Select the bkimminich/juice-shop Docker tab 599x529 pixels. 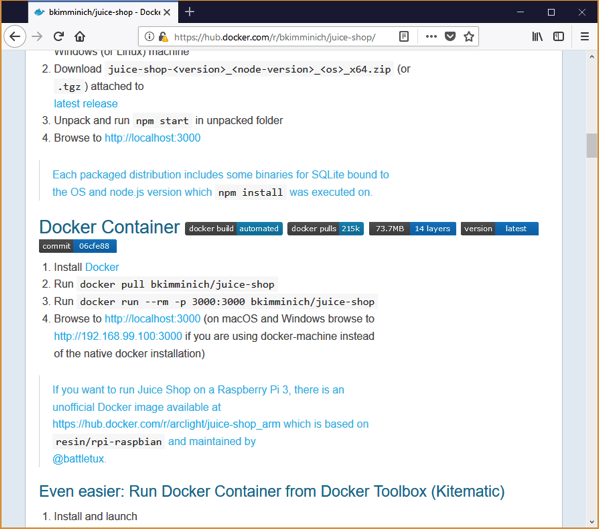[103, 12]
